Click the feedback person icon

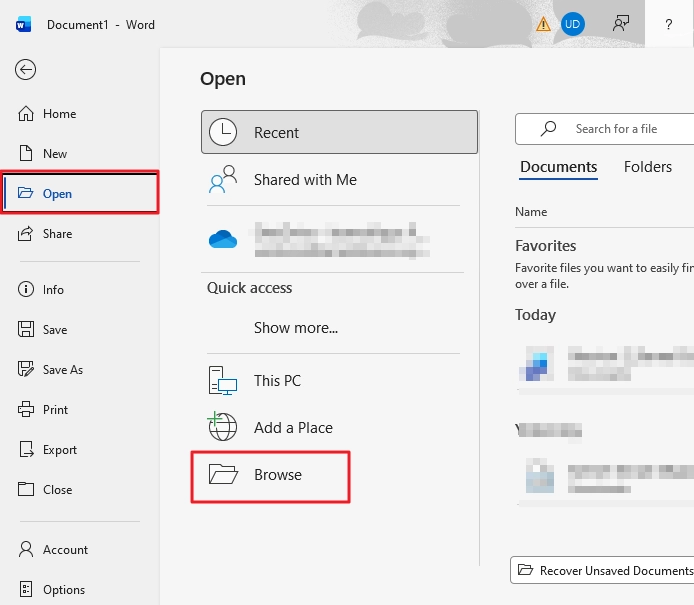click(x=621, y=24)
